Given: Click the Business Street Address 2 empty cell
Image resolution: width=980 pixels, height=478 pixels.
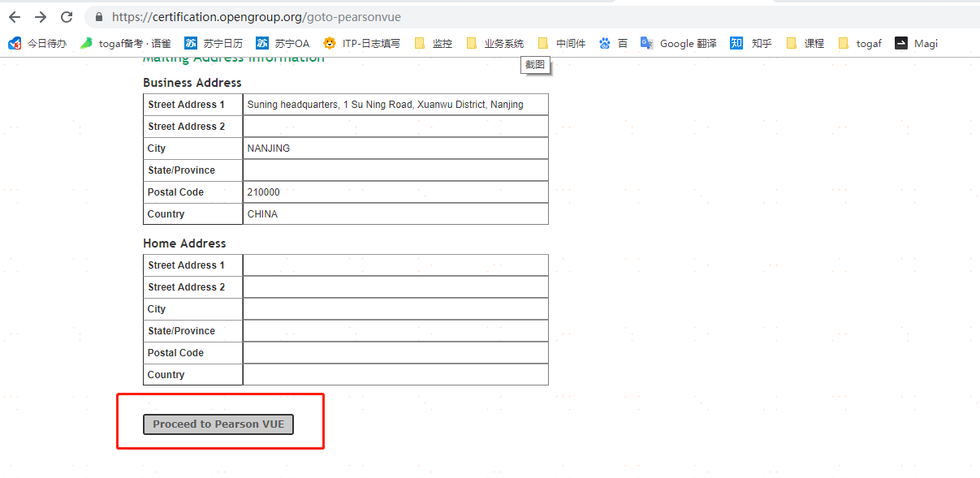Looking at the screenshot, I should click(395, 127).
